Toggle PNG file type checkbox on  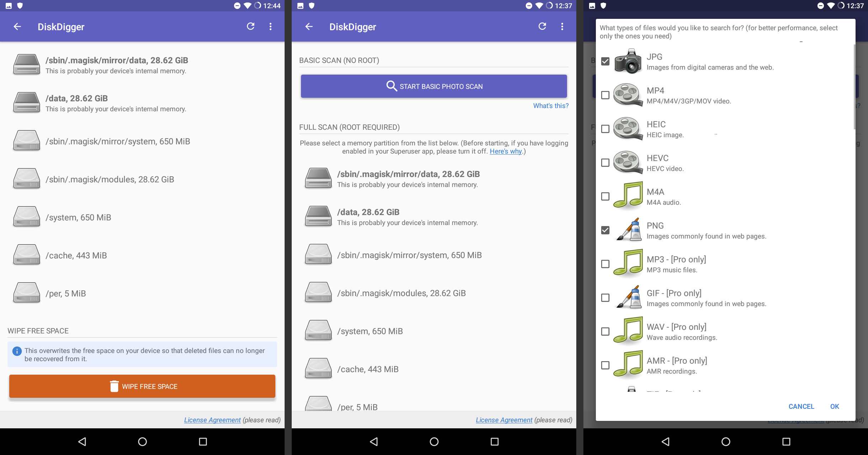pyautogui.click(x=604, y=230)
